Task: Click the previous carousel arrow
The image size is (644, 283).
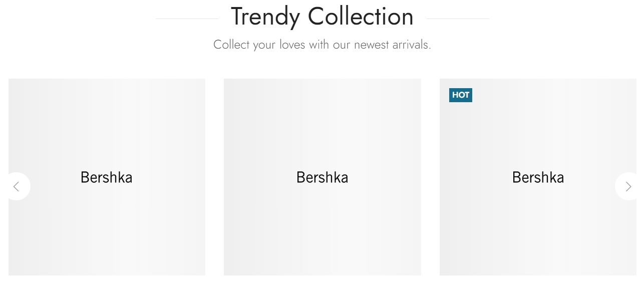Action: [17, 186]
